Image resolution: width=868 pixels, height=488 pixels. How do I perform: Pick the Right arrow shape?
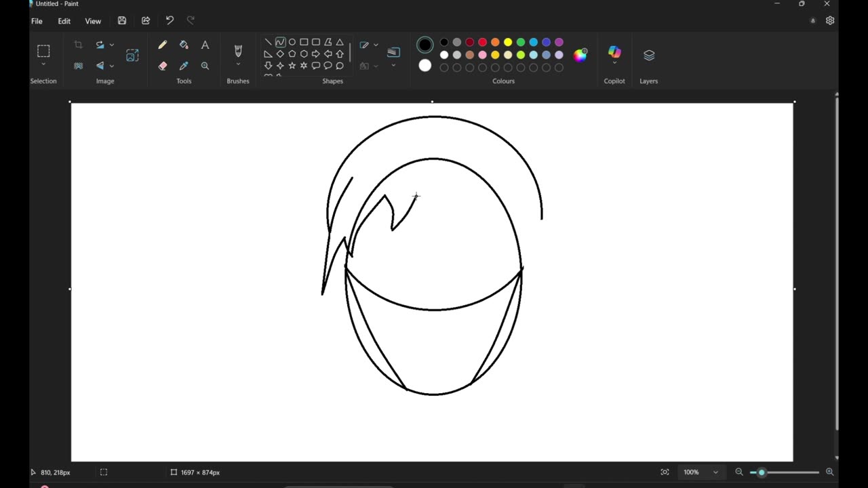(x=316, y=54)
